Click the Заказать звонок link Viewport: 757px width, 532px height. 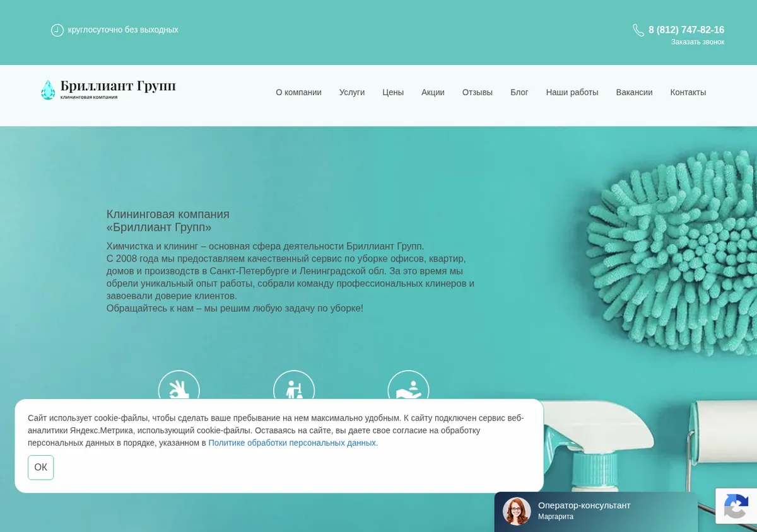pos(698,42)
